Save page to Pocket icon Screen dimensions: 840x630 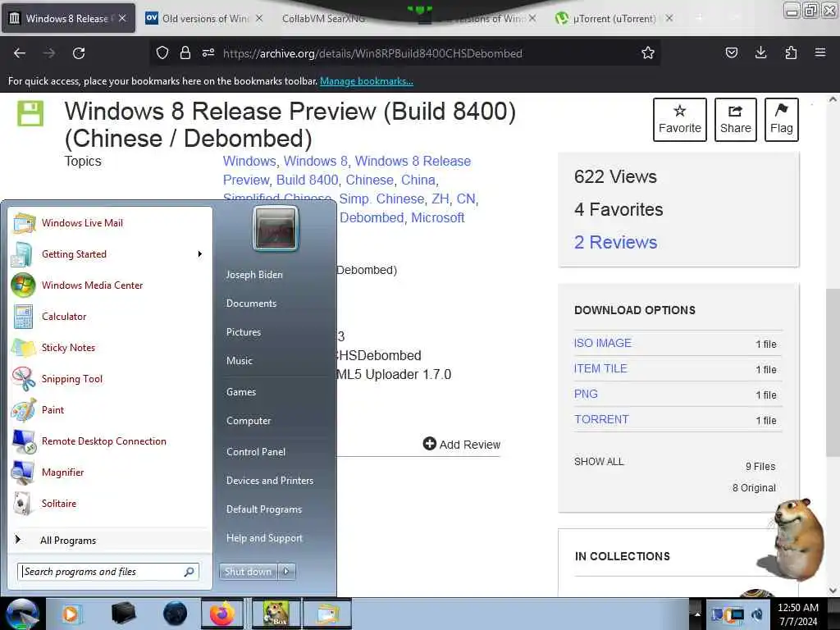click(x=731, y=52)
